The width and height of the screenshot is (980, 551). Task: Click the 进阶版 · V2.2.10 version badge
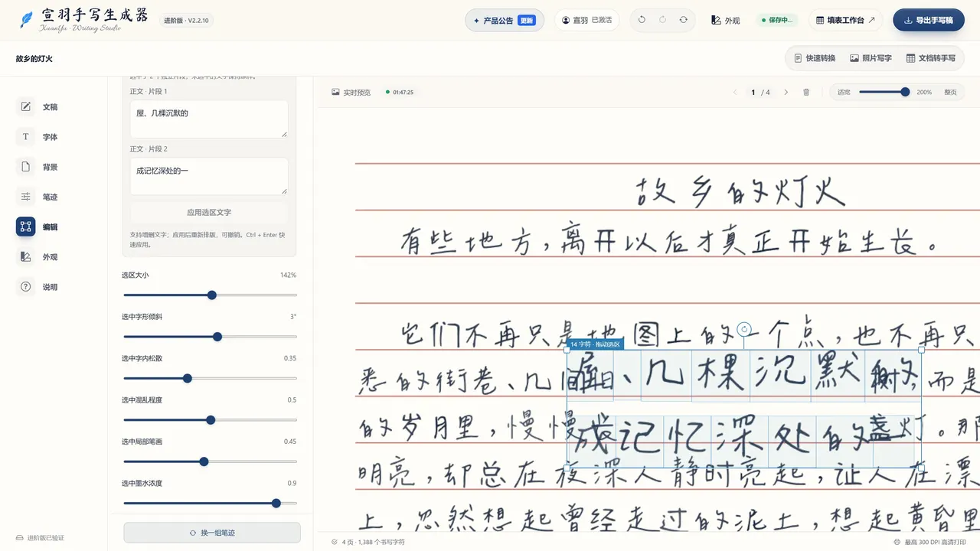point(188,21)
